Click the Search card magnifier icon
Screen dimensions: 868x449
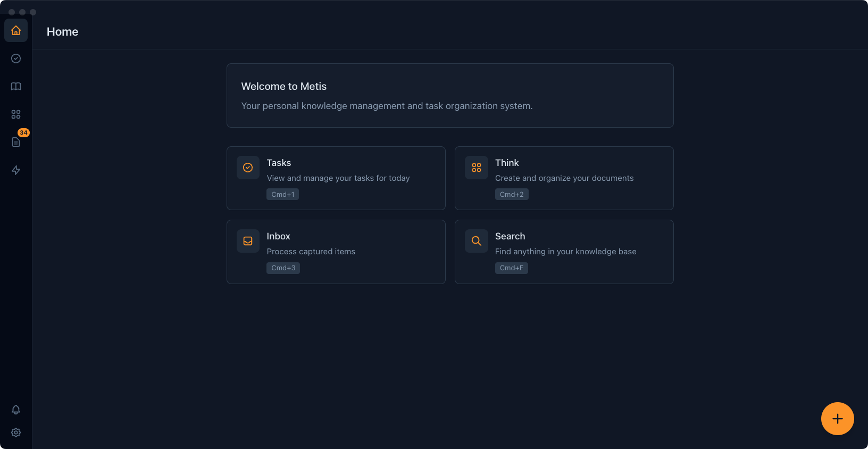pos(477,241)
